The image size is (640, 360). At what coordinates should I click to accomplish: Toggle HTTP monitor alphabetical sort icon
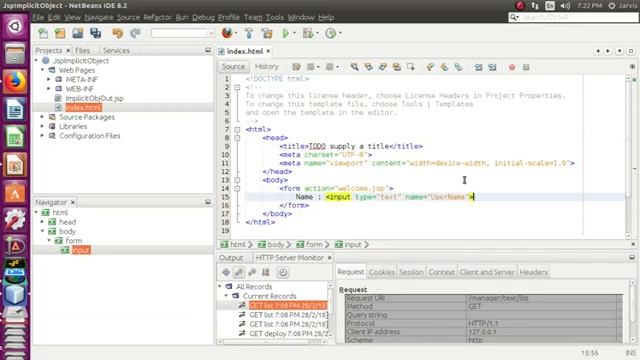pyautogui.click(x=266, y=272)
